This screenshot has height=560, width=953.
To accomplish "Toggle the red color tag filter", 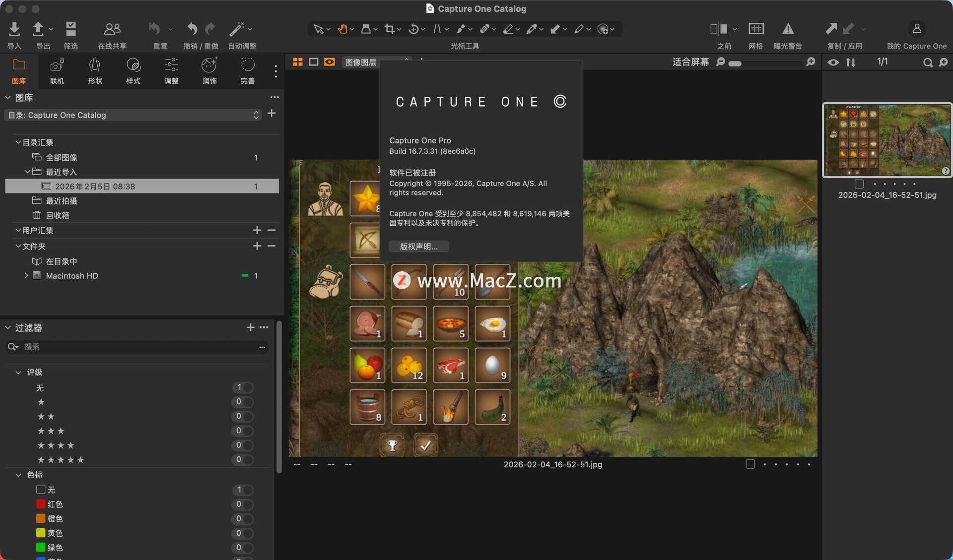I will coord(243,504).
